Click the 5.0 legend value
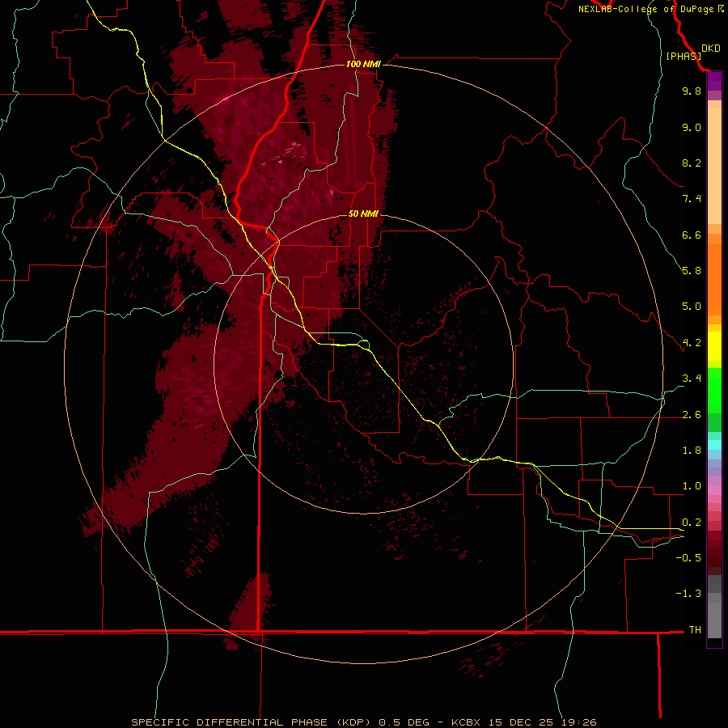This screenshot has width=728, height=728. (x=692, y=307)
